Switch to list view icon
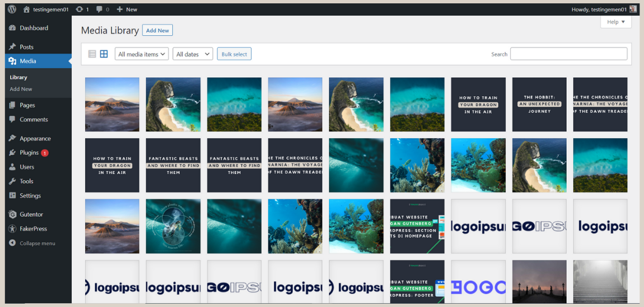 pyautogui.click(x=92, y=54)
